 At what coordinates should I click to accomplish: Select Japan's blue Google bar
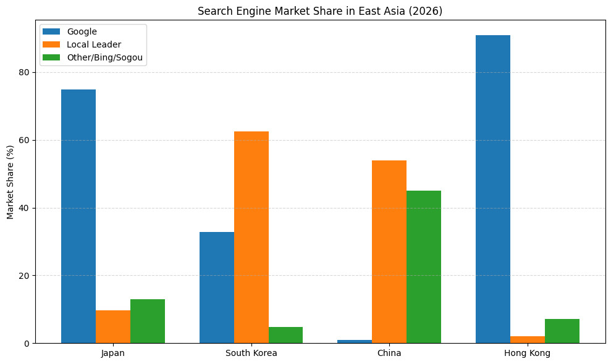tap(78, 216)
